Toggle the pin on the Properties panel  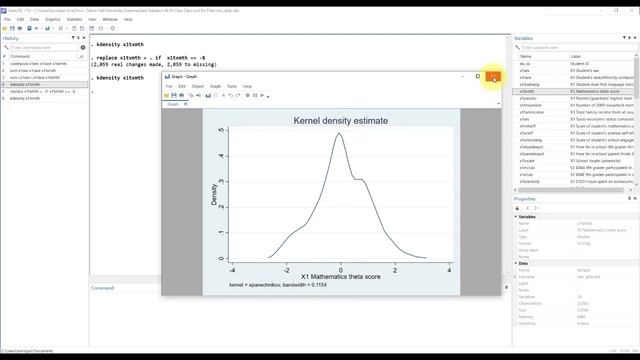pyautogui.click(x=629, y=198)
